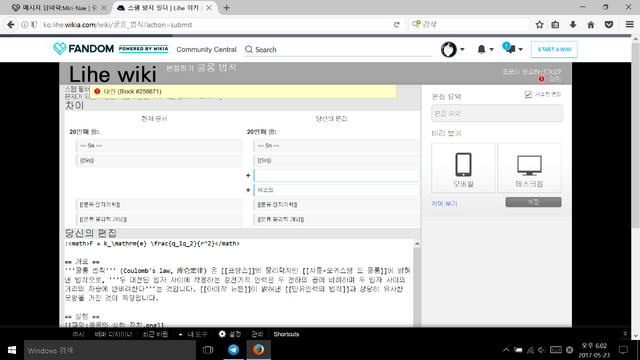This screenshot has width=640, height=360.
Task: Open Firefox from the taskbar
Action: coord(258,350)
